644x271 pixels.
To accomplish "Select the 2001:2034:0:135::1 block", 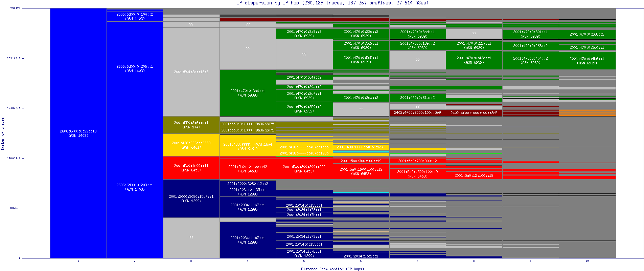I will pyautogui.click(x=248, y=192).
